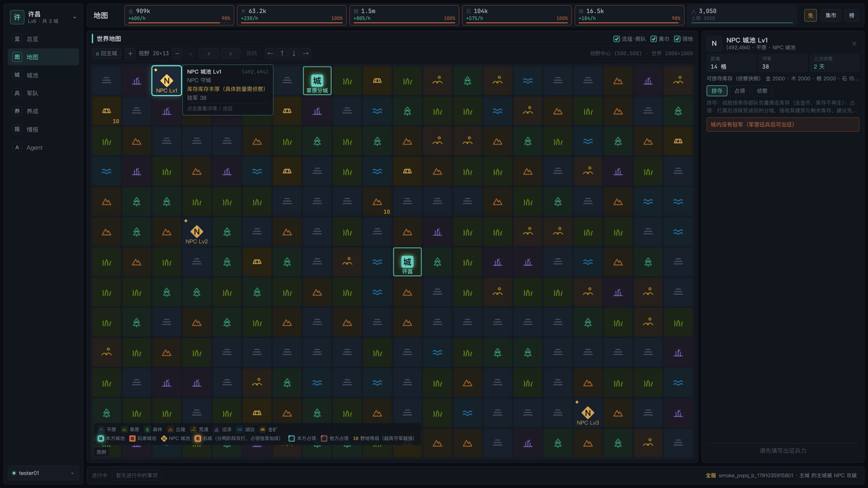Zoom in with the plus view button
Image resolution: width=868 pixels, height=488 pixels.
point(130,53)
